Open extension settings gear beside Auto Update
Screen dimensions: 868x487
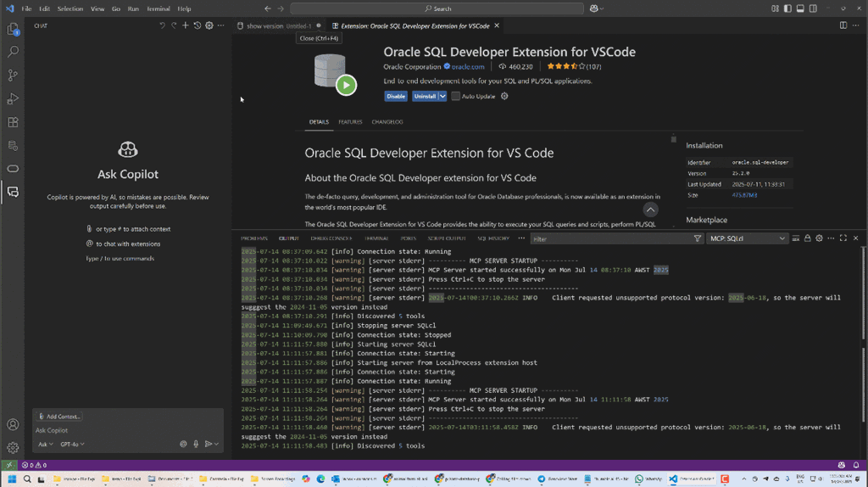click(x=504, y=96)
